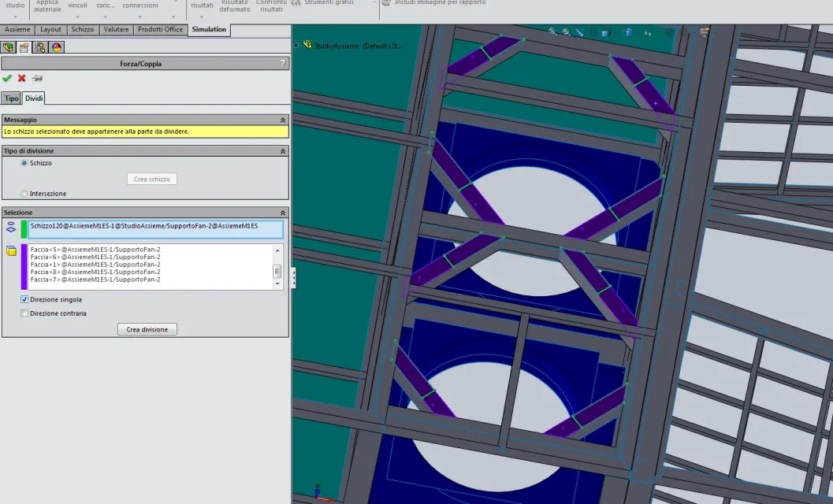Viewport: 833px width, 504px height.
Task: Enable the Direzione contraria checkbox
Action: tap(24, 313)
